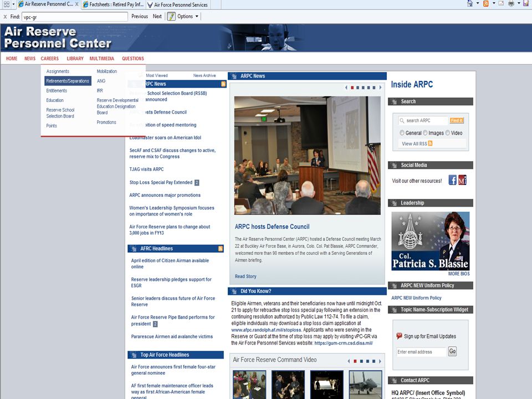The image size is (532, 399).
Task: Click the View All RSS link
Action: pyautogui.click(x=415, y=144)
